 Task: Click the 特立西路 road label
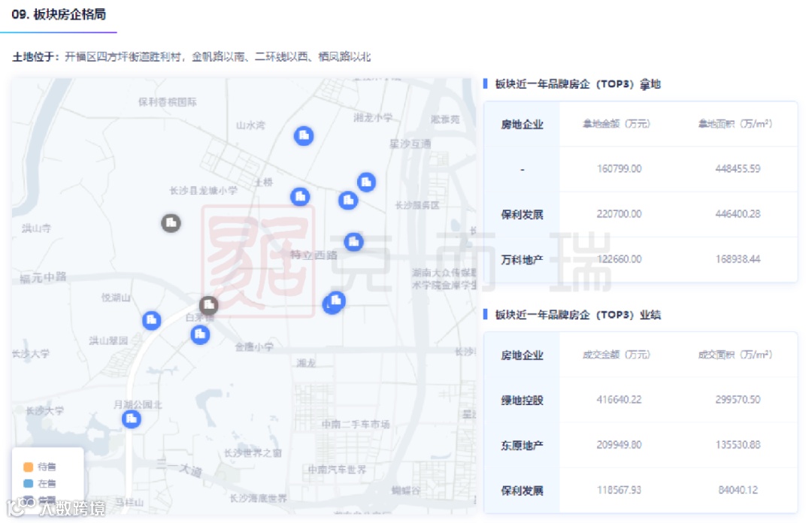(314, 255)
